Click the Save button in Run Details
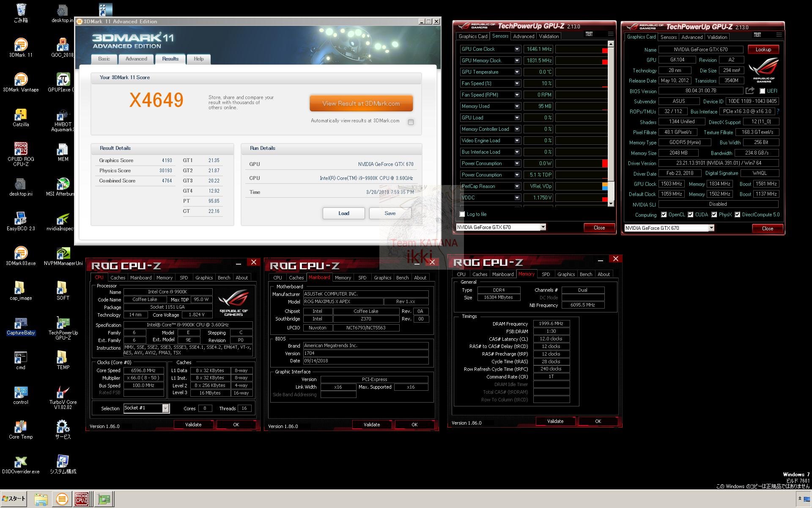The width and height of the screenshot is (812, 508). point(390,213)
